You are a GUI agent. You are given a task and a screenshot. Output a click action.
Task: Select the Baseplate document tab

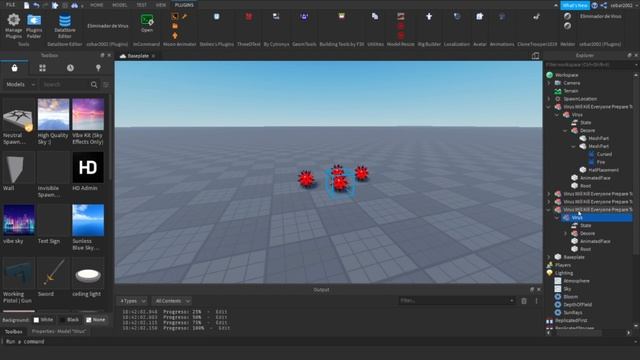[x=138, y=56]
